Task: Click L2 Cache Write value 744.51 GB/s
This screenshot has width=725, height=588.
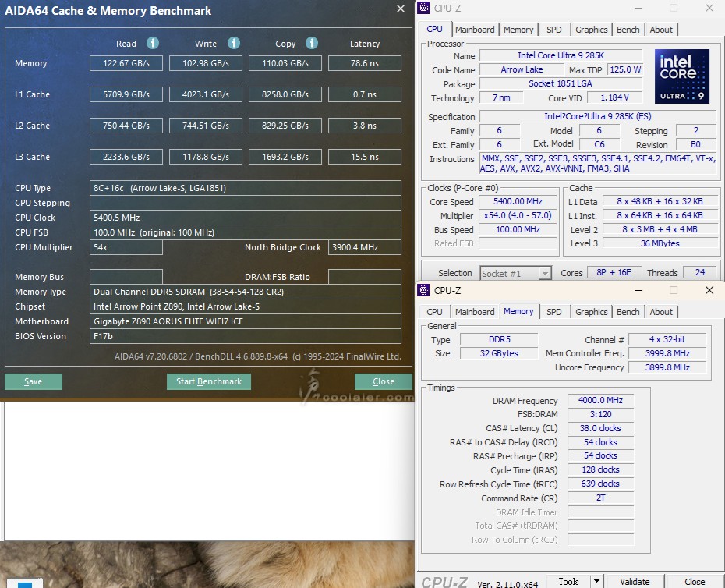Action: 206,126
